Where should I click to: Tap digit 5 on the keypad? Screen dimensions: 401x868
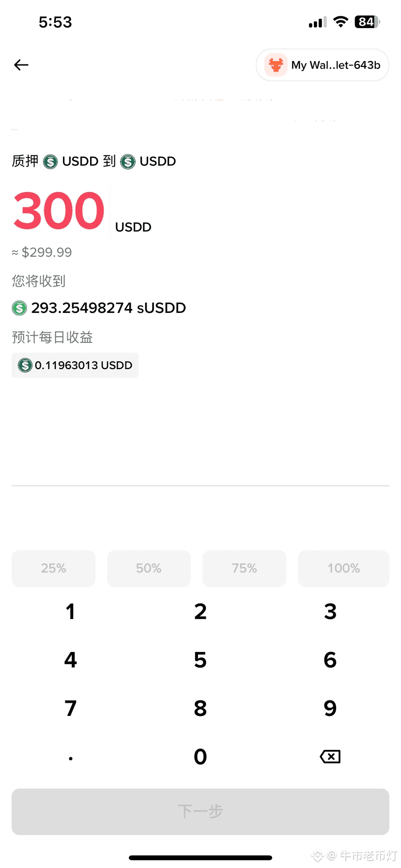[x=200, y=660]
